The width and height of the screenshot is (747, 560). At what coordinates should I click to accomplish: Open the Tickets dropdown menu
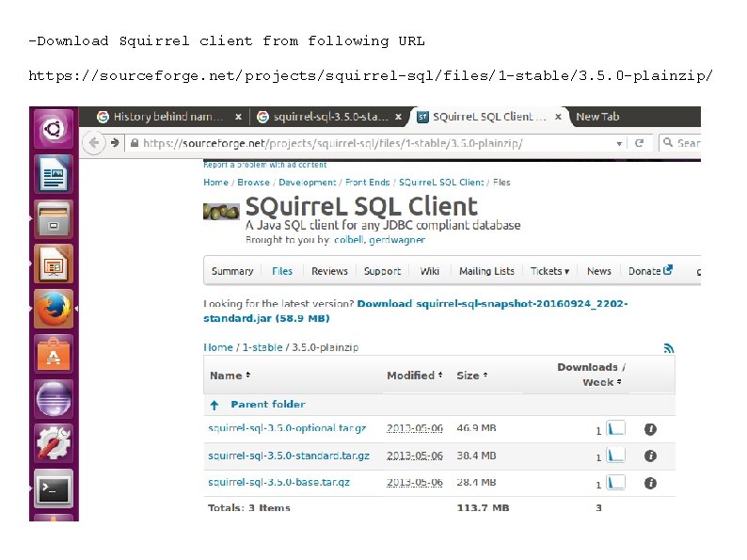(x=549, y=271)
